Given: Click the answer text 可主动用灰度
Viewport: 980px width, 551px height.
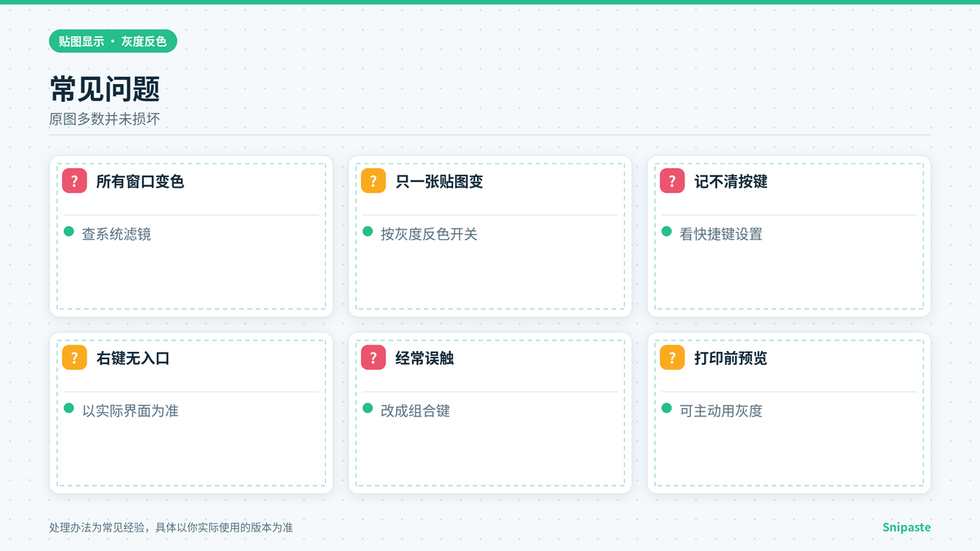Looking at the screenshot, I should (x=721, y=411).
